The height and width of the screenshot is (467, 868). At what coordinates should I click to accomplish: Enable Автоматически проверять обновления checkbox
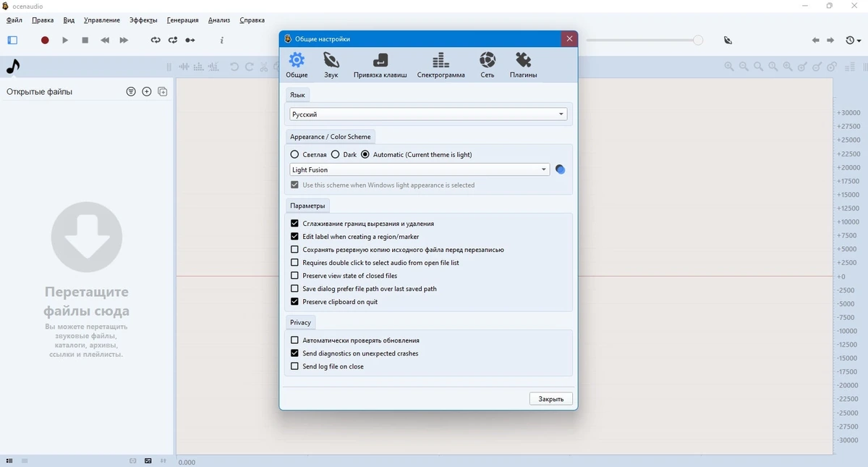tap(294, 340)
